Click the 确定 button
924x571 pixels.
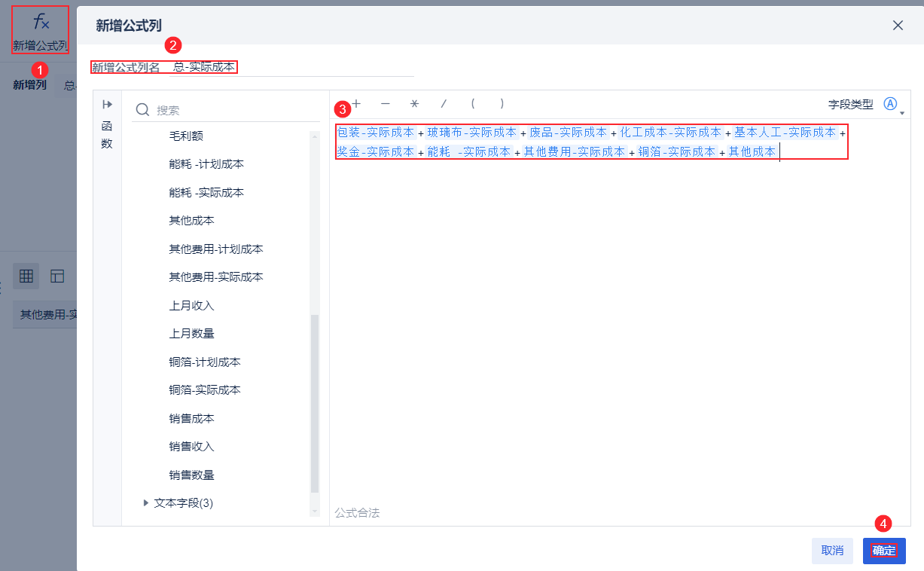(x=884, y=551)
